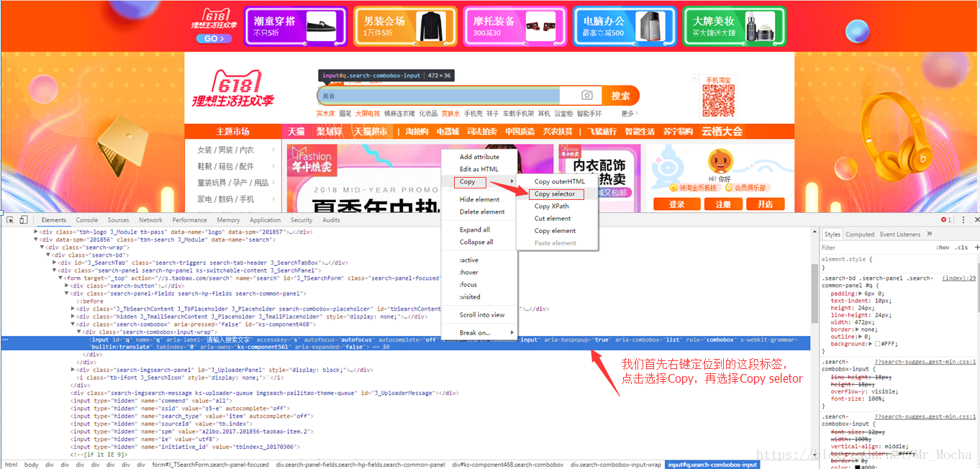Click the 注册 register button

(722, 204)
